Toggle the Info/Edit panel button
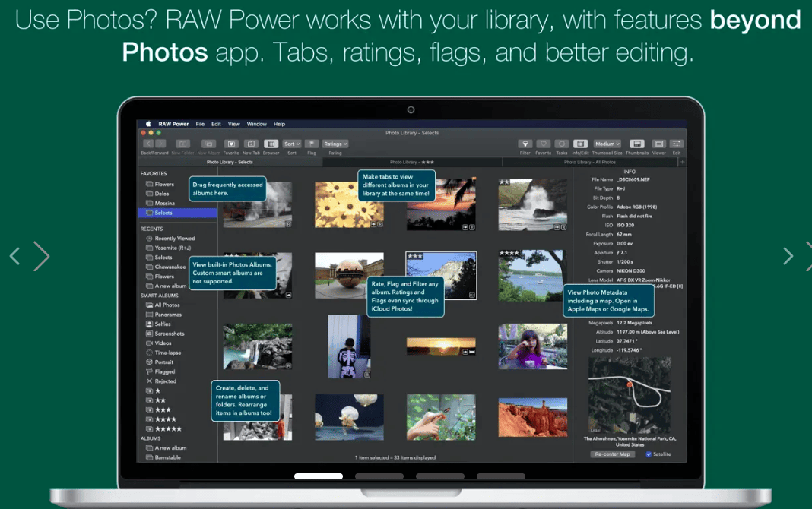Screen dimensions: 812x509 click(581, 144)
